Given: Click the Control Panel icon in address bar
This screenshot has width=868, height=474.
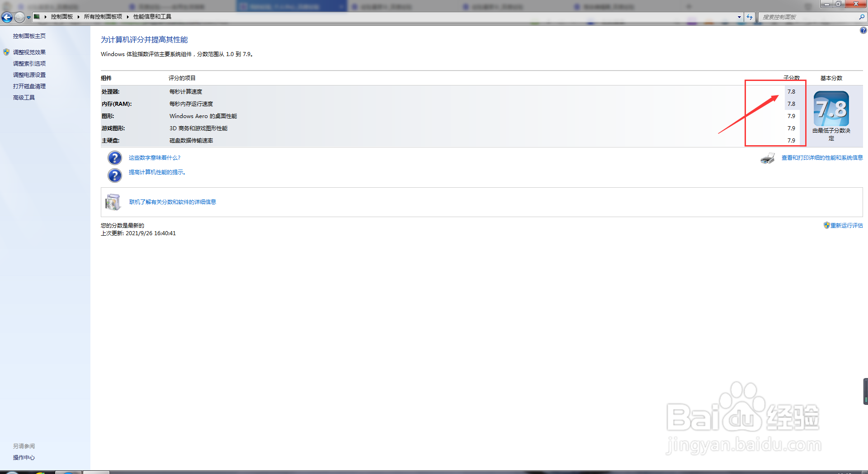Looking at the screenshot, I should [x=37, y=17].
